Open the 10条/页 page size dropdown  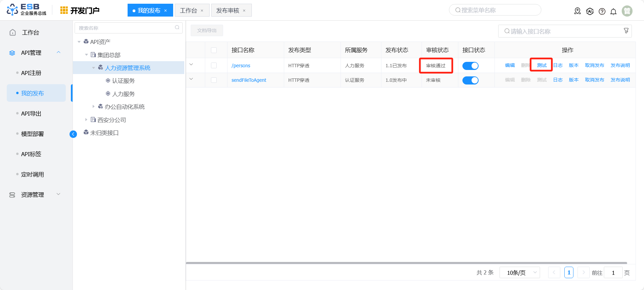tap(519, 272)
